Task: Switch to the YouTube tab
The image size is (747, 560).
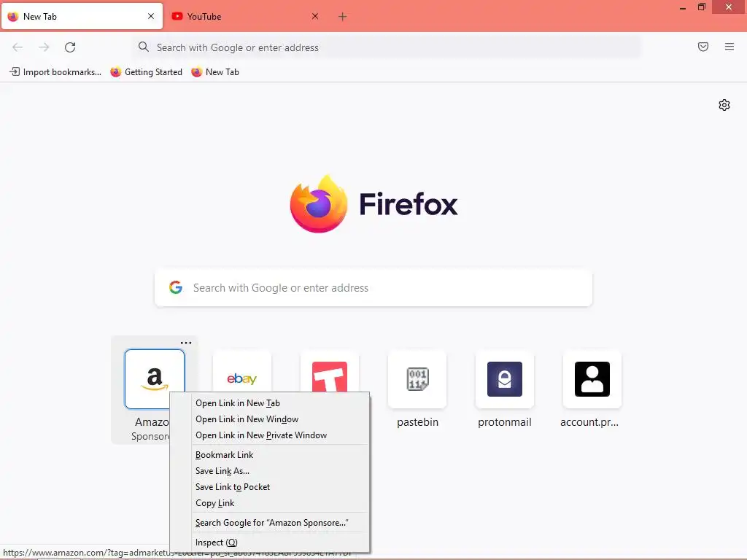Action: point(245,17)
